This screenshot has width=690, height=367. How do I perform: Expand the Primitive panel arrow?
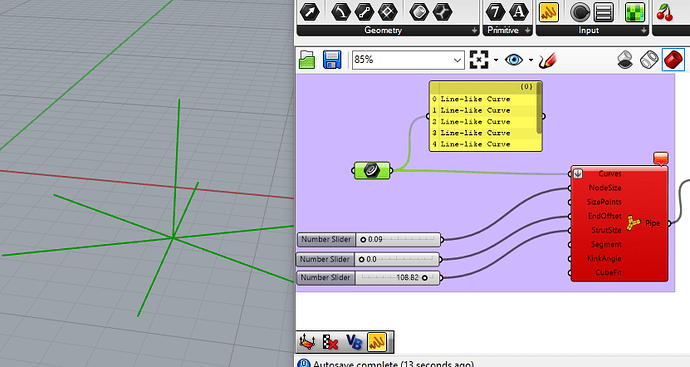point(527,30)
